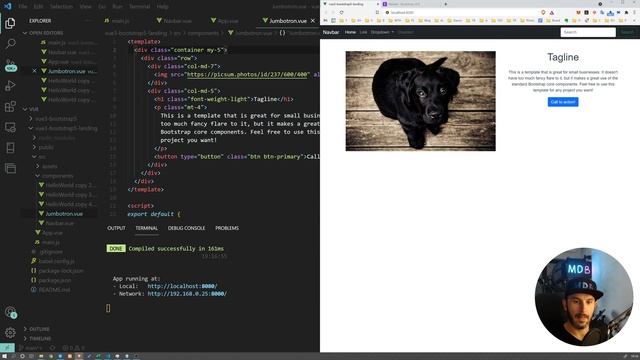
Task: Collapse the components folder
Action: click(55, 176)
